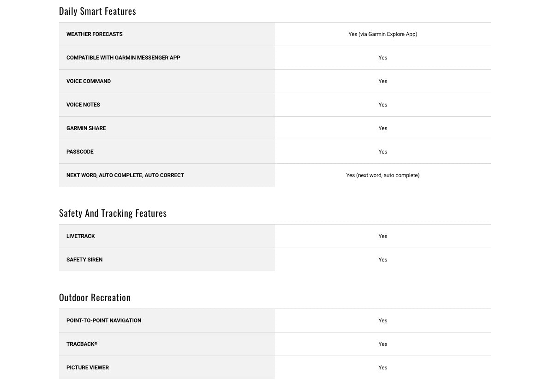
Task: Select the Passcode row label
Action: 80,152
